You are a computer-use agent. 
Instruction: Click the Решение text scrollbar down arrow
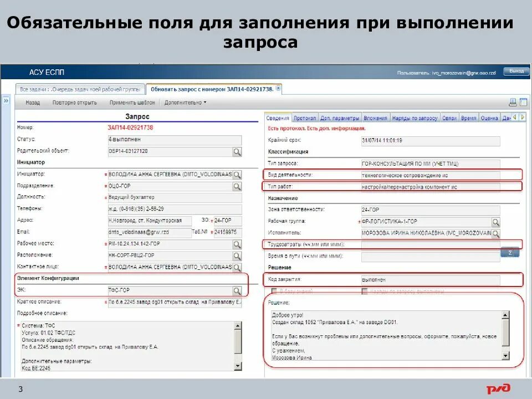point(505,356)
